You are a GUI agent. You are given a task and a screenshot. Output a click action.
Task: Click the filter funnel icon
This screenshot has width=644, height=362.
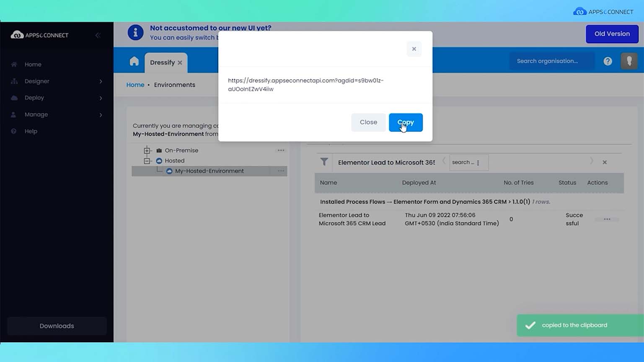(x=324, y=162)
